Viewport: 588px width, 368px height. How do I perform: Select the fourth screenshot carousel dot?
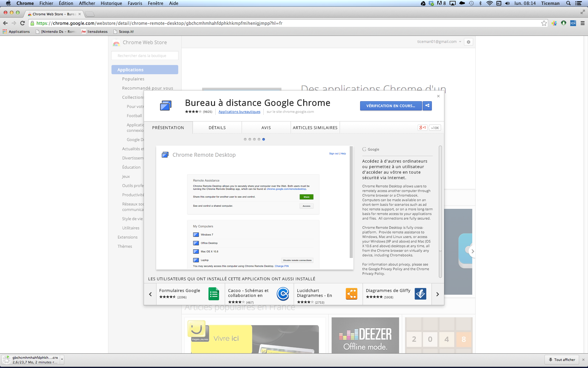[259, 139]
